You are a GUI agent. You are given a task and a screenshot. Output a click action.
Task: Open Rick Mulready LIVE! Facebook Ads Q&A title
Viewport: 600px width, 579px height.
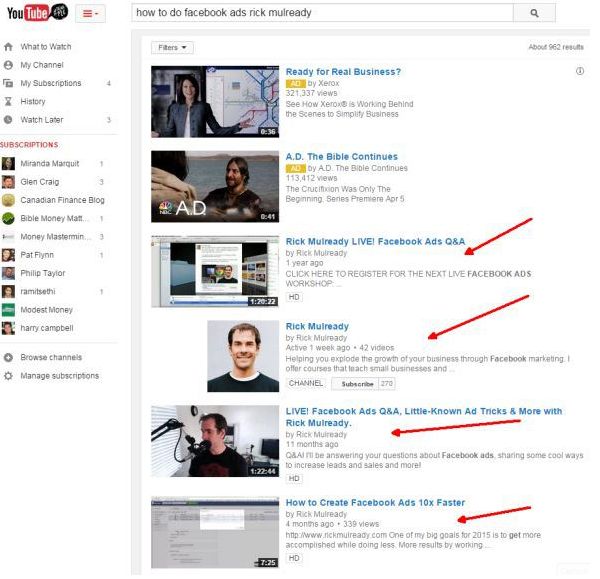click(x=375, y=241)
